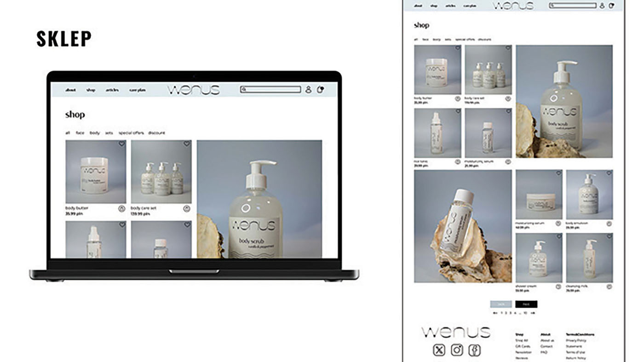Open the Facebook icon in footer
The image size is (644, 362).
click(474, 351)
